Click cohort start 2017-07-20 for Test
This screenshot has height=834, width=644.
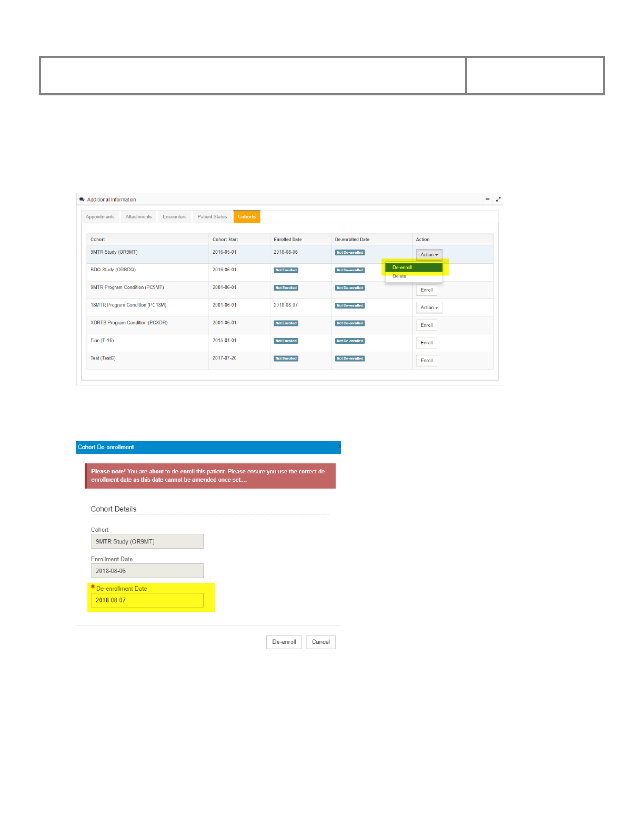click(225, 358)
